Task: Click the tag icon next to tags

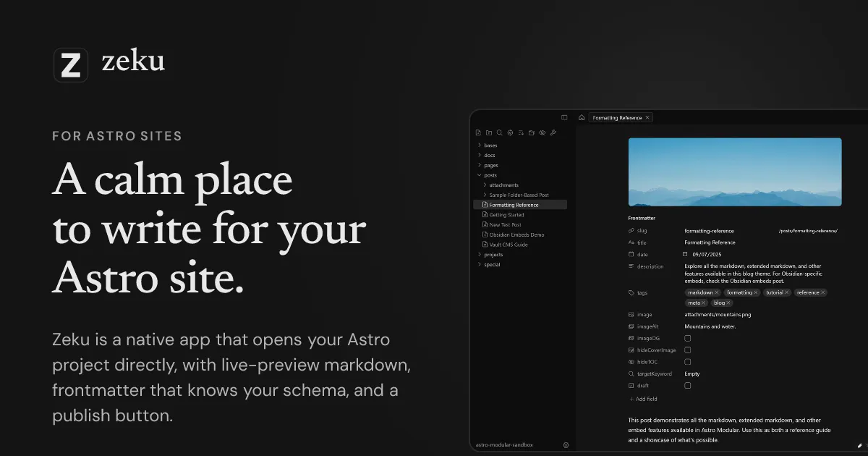Action: (x=631, y=292)
